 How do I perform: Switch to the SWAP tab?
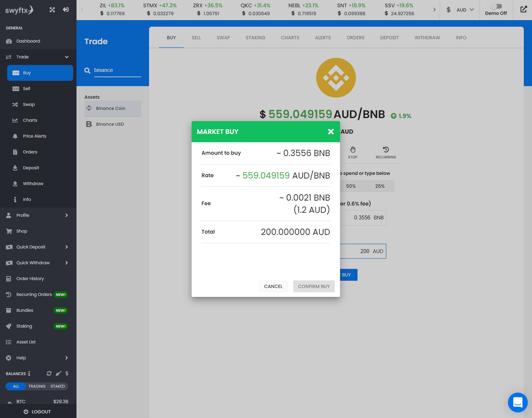tap(223, 38)
